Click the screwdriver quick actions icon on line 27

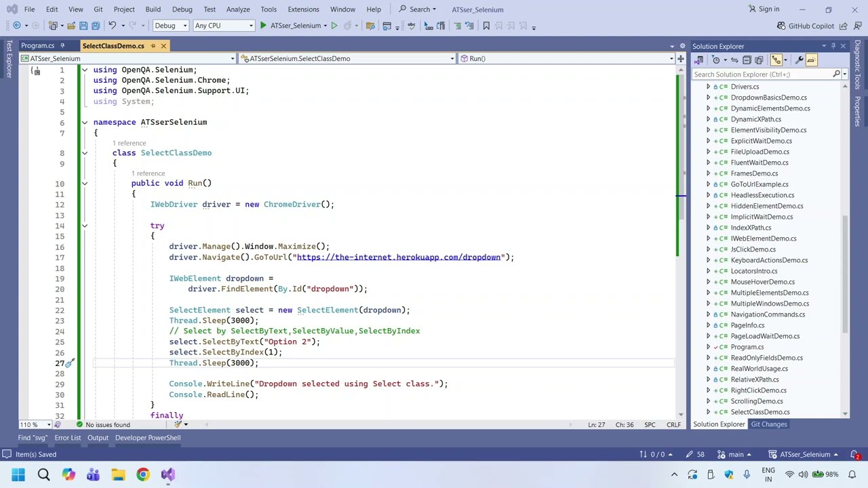[69, 363]
